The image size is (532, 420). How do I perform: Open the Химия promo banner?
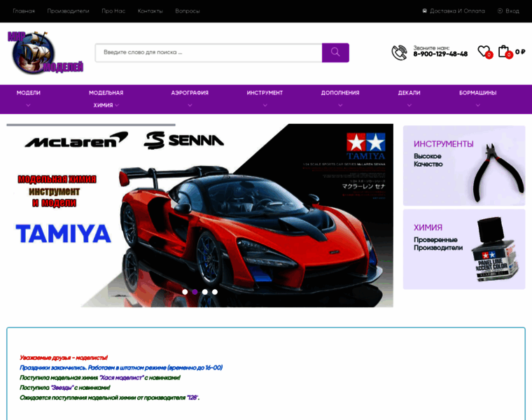coord(463,249)
